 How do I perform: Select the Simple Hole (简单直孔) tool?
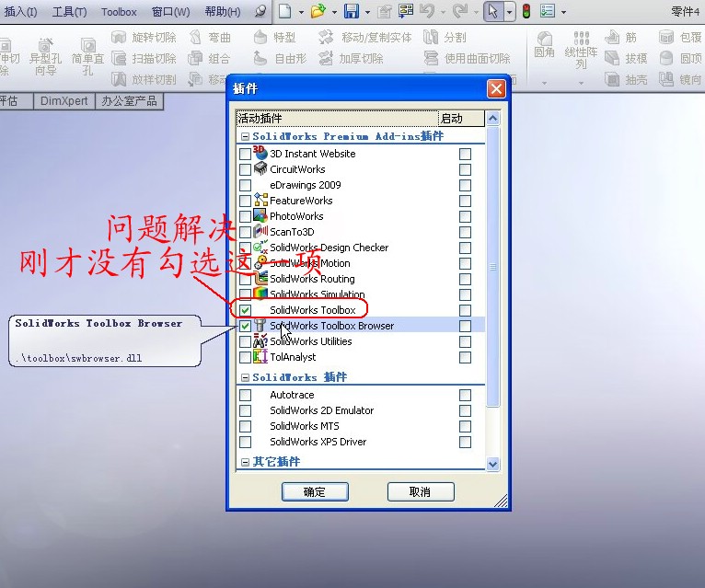[88, 57]
